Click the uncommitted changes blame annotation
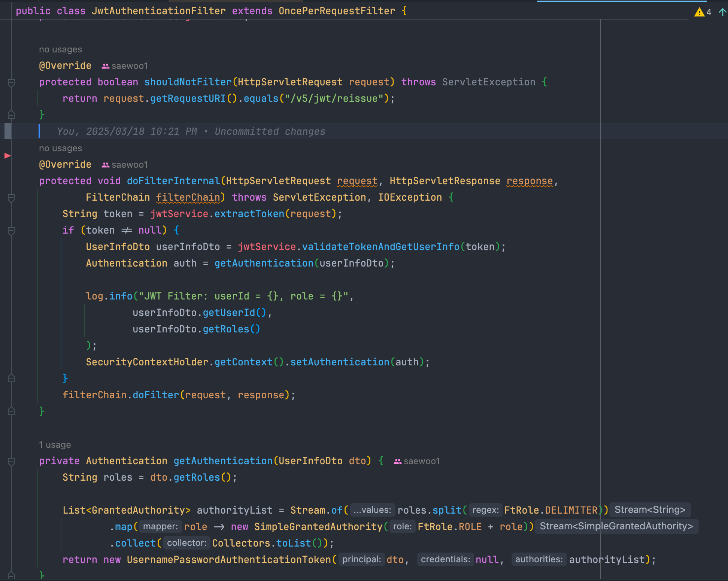 tap(191, 131)
